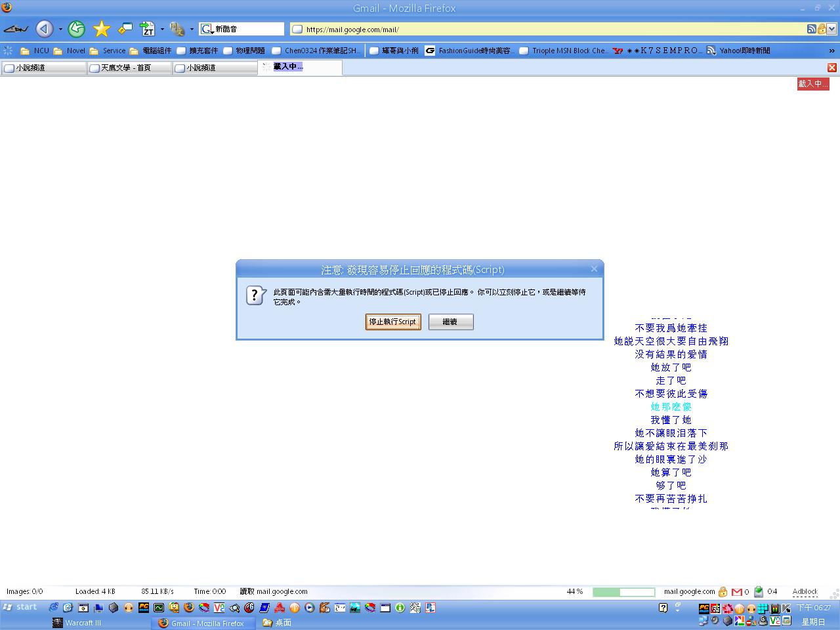
Task: Close the current tab with the red X
Action: click(x=832, y=68)
